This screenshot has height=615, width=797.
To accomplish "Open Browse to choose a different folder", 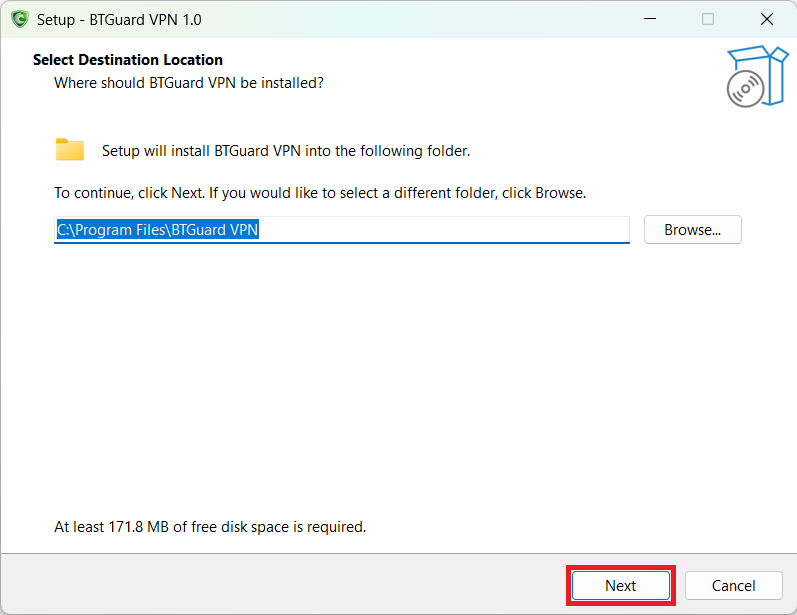I will pos(692,229).
